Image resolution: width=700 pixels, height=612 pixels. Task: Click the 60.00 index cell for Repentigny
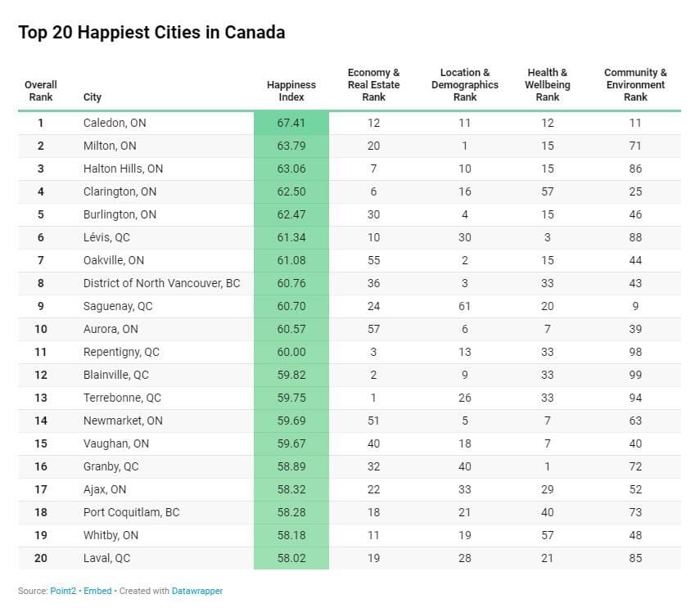(291, 352)
